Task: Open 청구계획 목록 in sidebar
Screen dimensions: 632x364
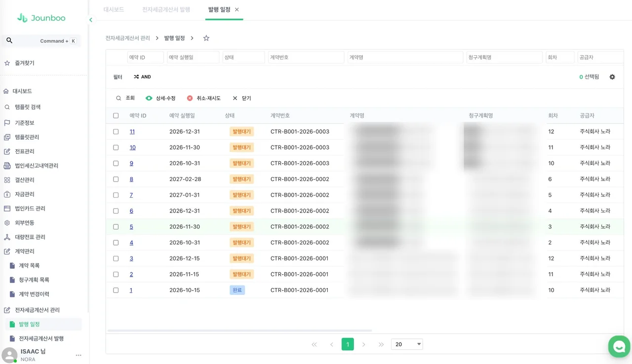Action: 34,280
